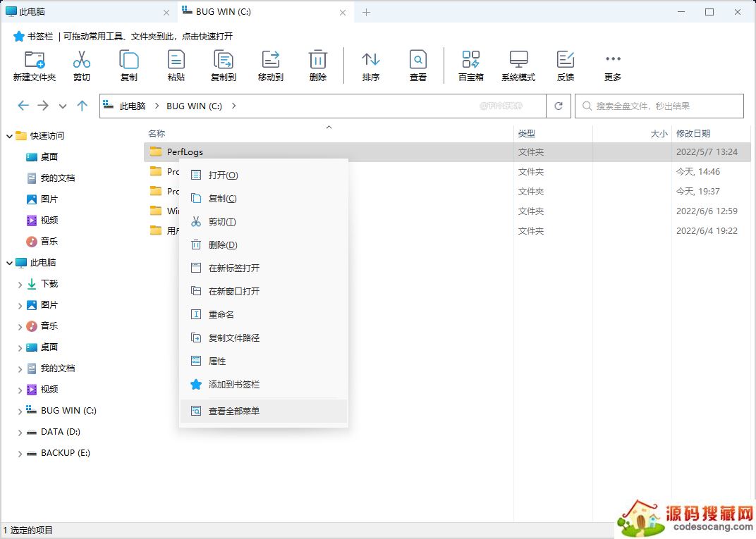Choose 查看全部菜单 in the context menu
This screenshot has width=756, height=539.
coord(234,411)
